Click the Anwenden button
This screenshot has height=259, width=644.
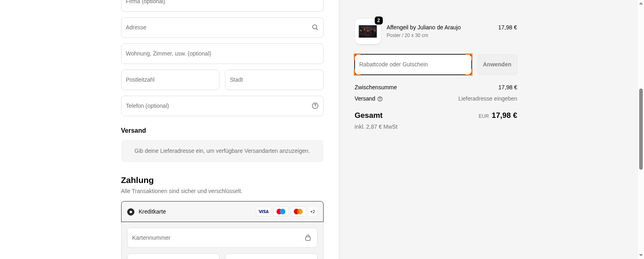pyautogui.click(x=497, y=64)
